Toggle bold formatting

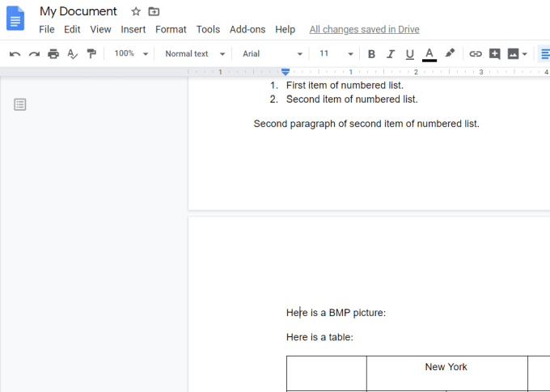point(371,54)
